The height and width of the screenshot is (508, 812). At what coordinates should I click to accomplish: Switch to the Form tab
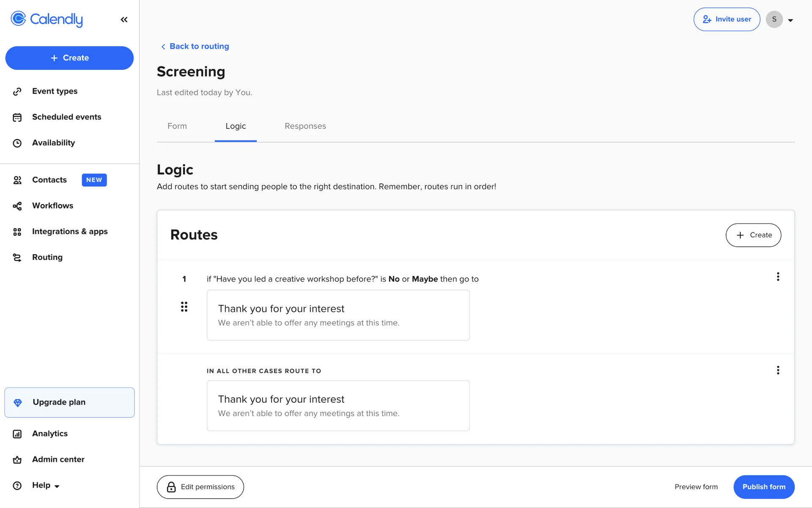pos(177,126)
